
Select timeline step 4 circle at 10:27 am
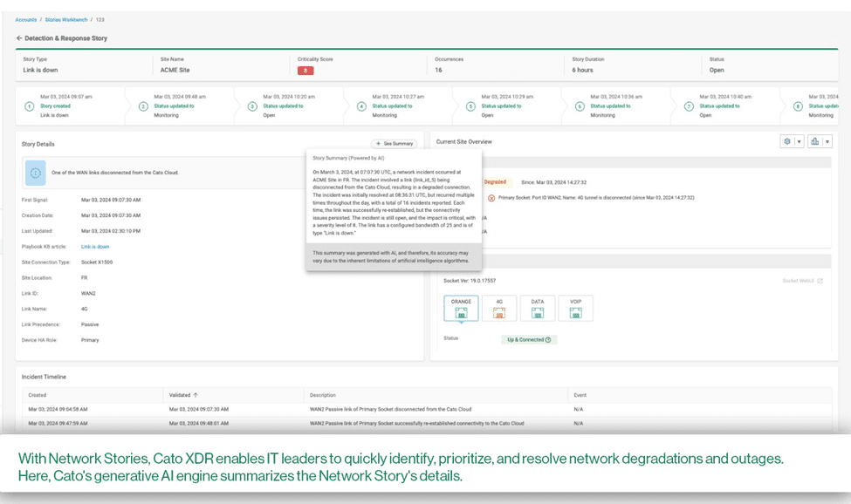pyautogui.click(x=361, y=106)
